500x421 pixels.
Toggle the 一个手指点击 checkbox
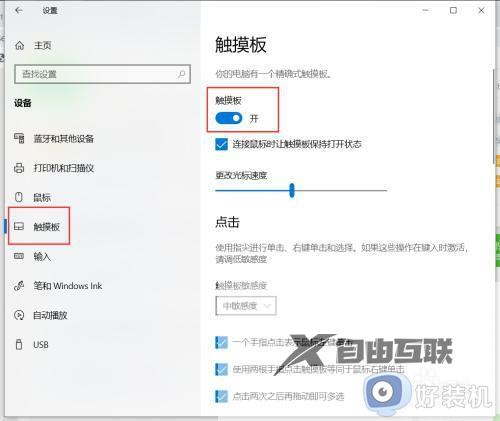coord(221,342)
